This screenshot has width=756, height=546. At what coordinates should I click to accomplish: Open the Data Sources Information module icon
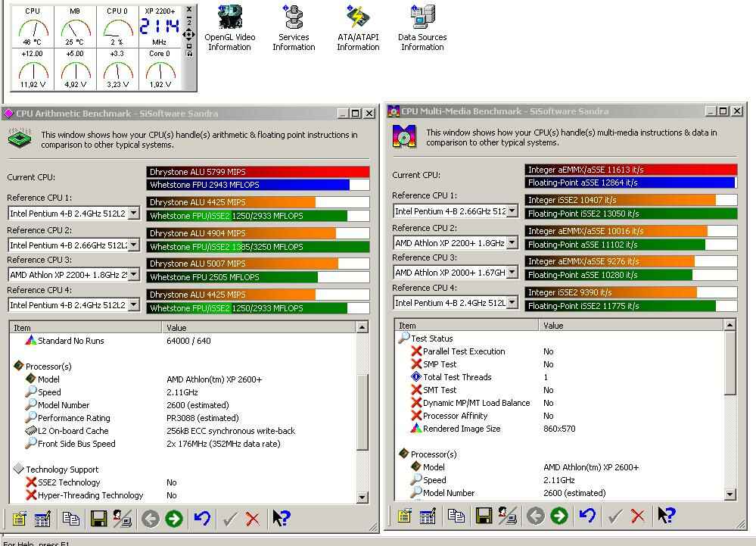422,28
